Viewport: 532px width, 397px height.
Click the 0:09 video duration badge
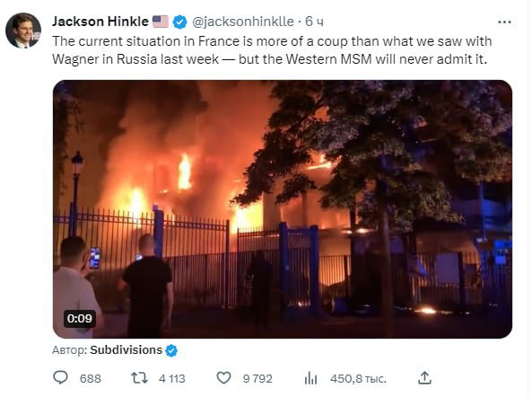79,319
